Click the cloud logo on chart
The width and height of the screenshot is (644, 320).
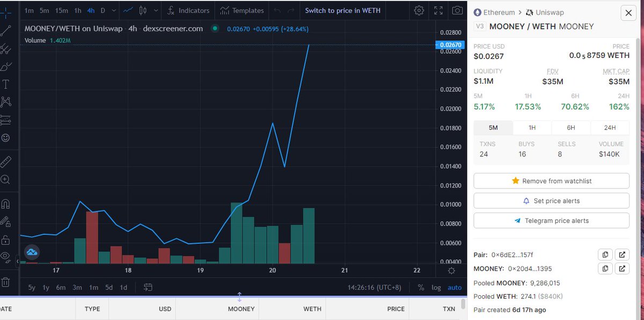tap(31, 252)
